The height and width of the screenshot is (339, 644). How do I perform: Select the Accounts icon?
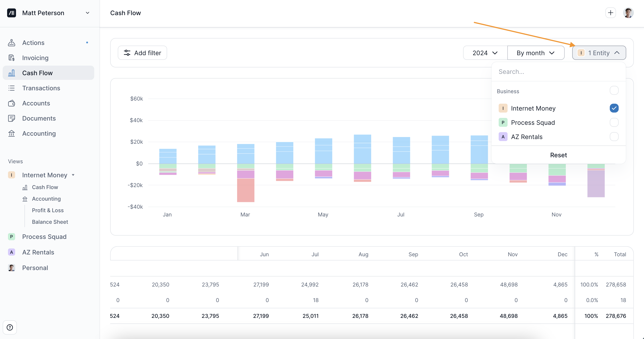pyautogui.click(x=12, y=103)
